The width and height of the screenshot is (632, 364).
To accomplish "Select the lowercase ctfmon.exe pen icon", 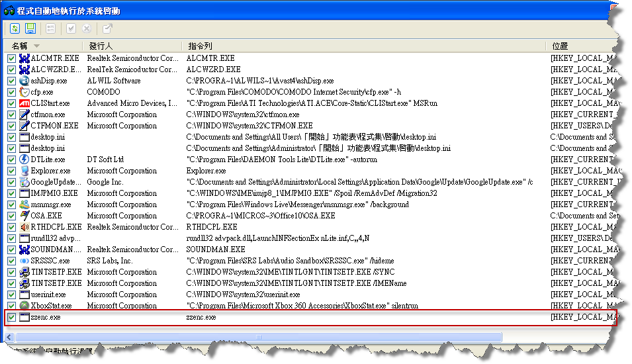I will click(x=24, y=114).
